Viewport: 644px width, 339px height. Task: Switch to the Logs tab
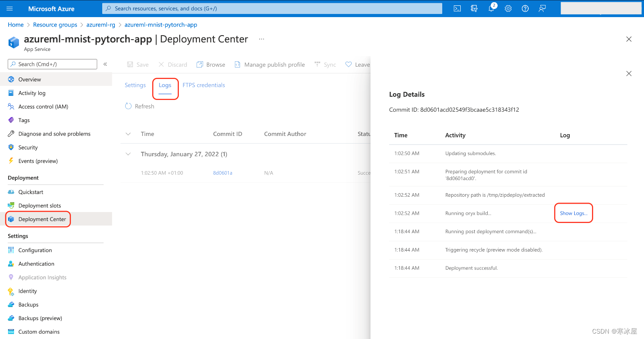click(165, 85)
